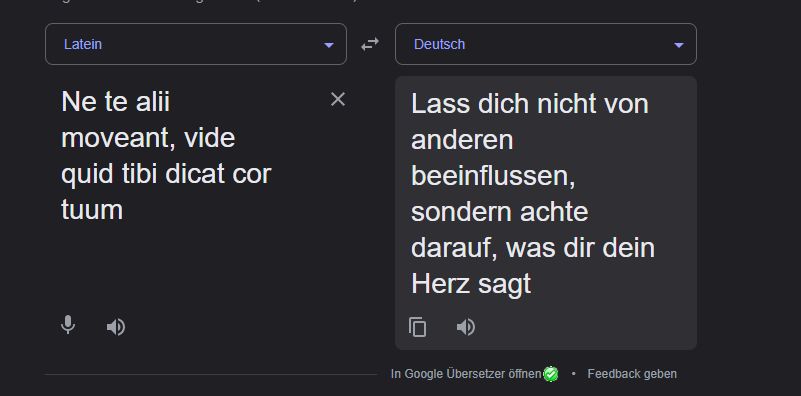Place cursor on the word "tuum"
This screenshot has height=396, width=801.
92,210
